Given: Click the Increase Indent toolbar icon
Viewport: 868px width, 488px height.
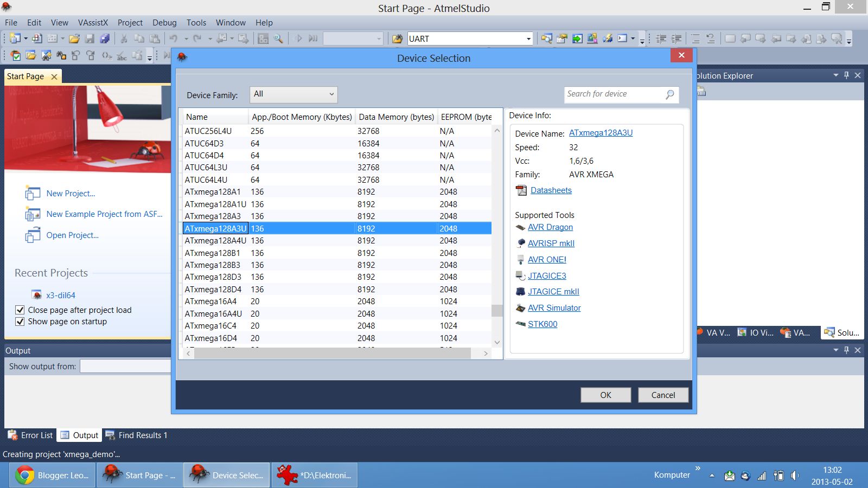Looking at the screenshot, I should [676, 38].
